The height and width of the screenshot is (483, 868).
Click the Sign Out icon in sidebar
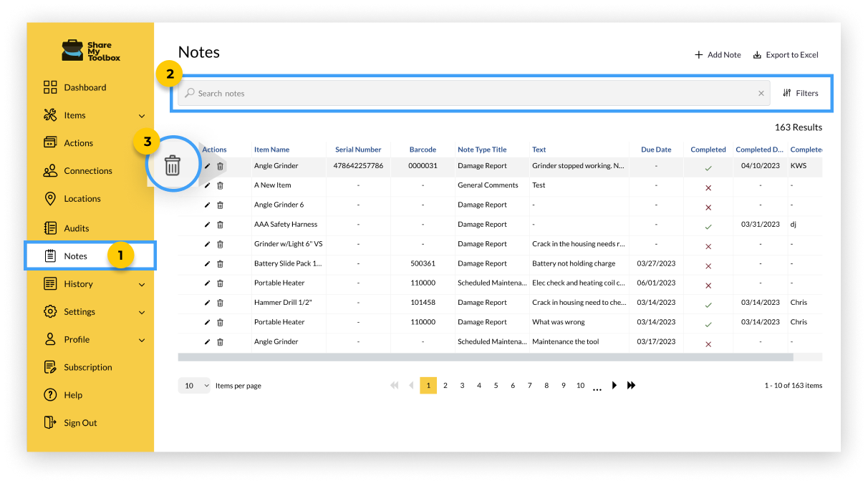click(x=50, y=423)
